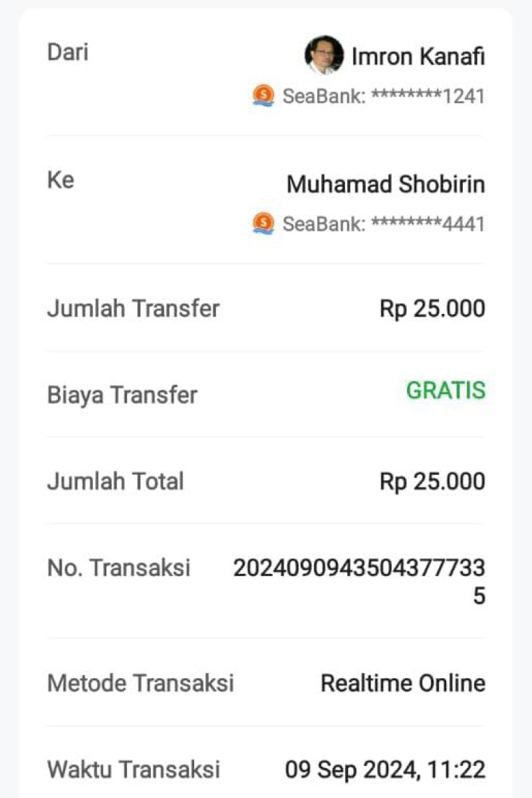Screen dimensions: 532x798
Task: Select the Rp 25.000 Jumlah Transfer amount
Action: pyautogui.click(x=432, y=309)
